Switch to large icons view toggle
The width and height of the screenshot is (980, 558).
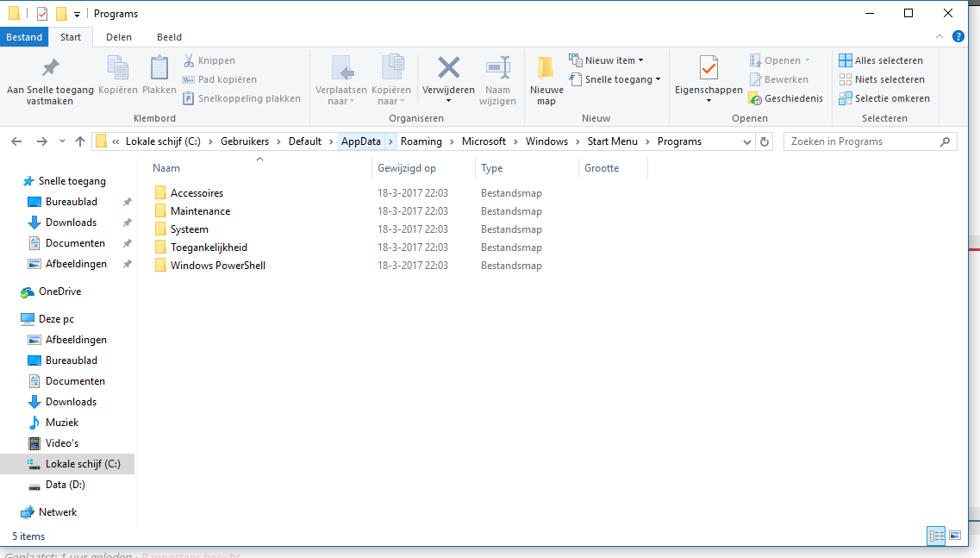pyautogui.click(x=955, y=536)
